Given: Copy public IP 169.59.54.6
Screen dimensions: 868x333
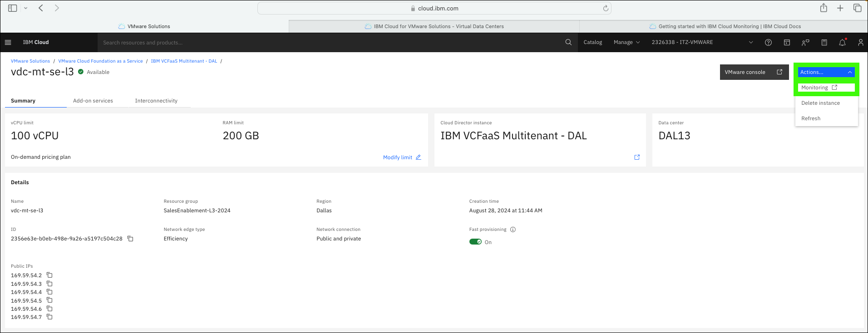Looking at the screenshot, I should [49, 309].
